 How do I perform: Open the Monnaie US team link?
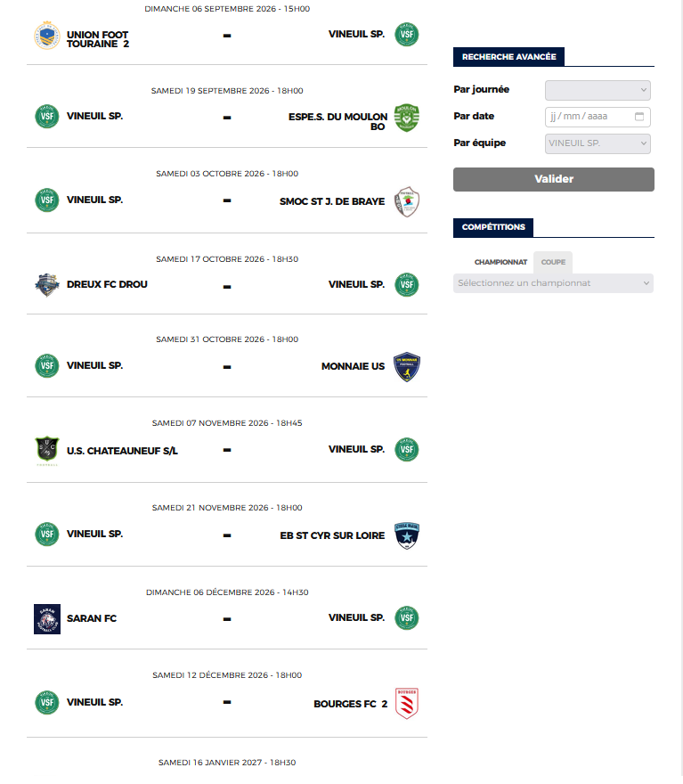point(353,366)
